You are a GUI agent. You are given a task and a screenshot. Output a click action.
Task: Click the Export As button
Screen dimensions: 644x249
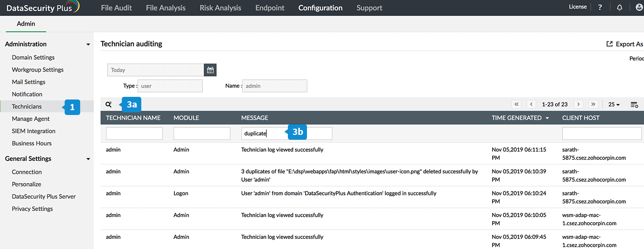[x=625, y=44]
